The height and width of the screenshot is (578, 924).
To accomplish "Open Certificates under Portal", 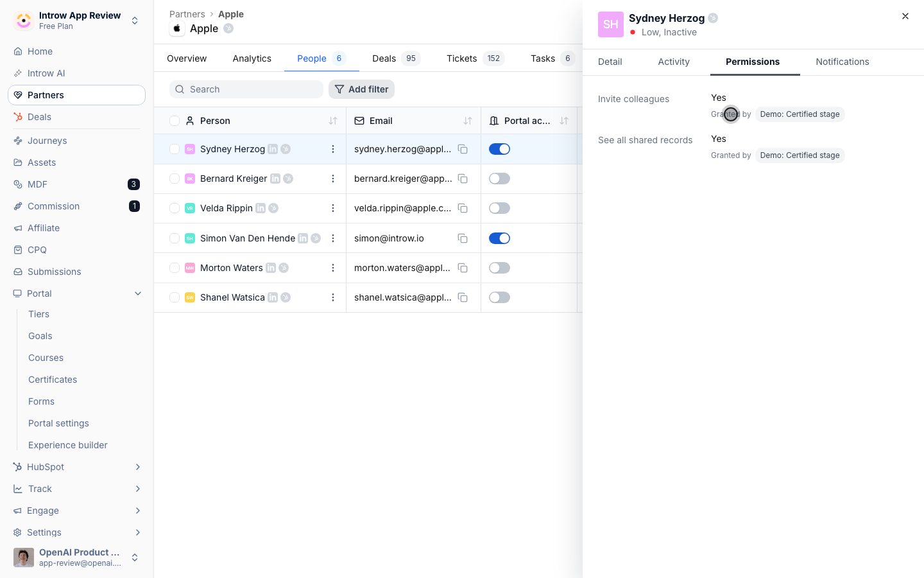I will (53, 380).
